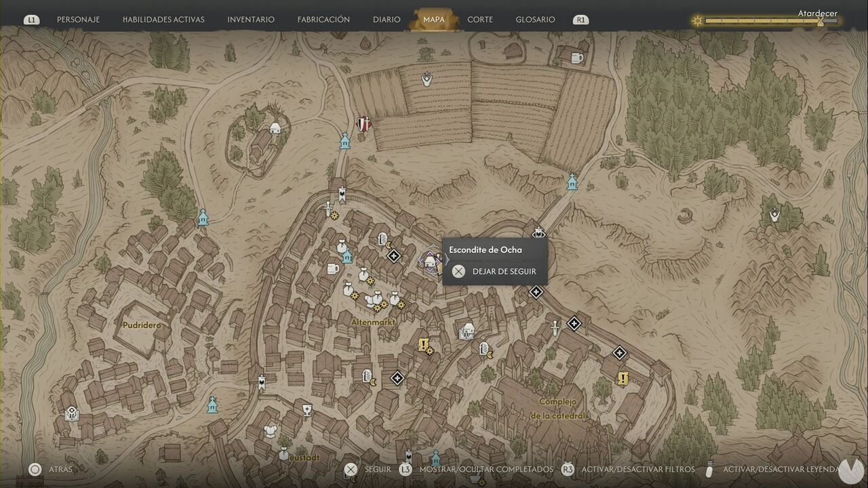Viewport: 868px width, 488px height.
Task: Click the blue shrine next to Altenmarkt's mug icon
Action: pos(347,256)
